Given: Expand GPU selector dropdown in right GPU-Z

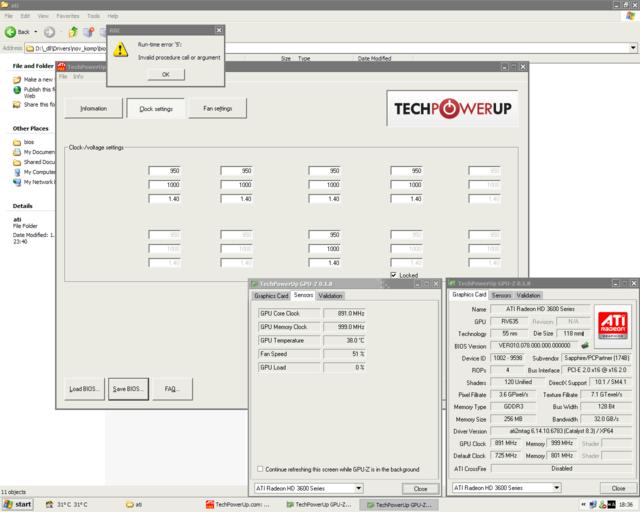Looking at the screenshot, I should click(x=556, y=488).
